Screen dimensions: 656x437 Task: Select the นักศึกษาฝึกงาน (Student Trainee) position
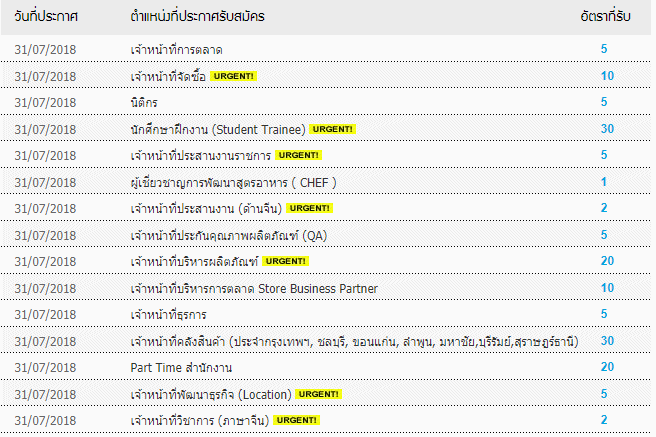click(x=217, y=129)
